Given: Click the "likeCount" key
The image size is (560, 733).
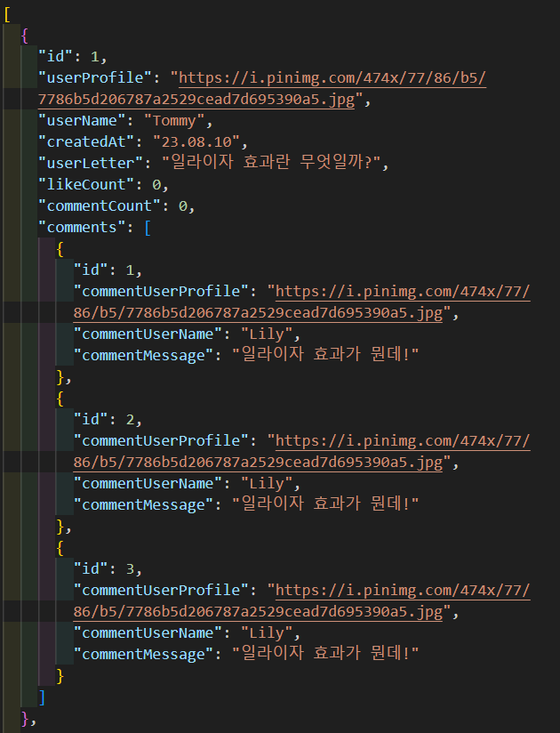Looking at the screenshot, I should tap(86, 184).
